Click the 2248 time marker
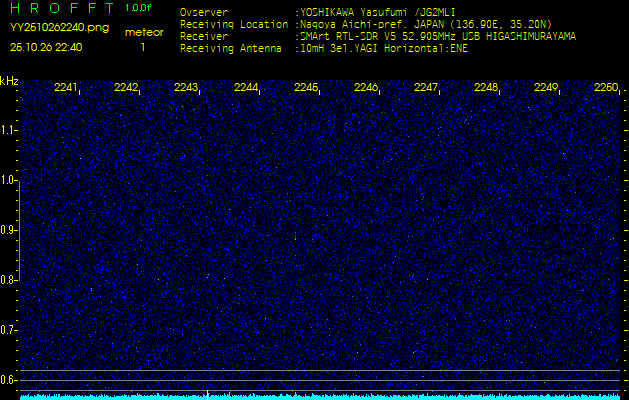 (486, 88)
